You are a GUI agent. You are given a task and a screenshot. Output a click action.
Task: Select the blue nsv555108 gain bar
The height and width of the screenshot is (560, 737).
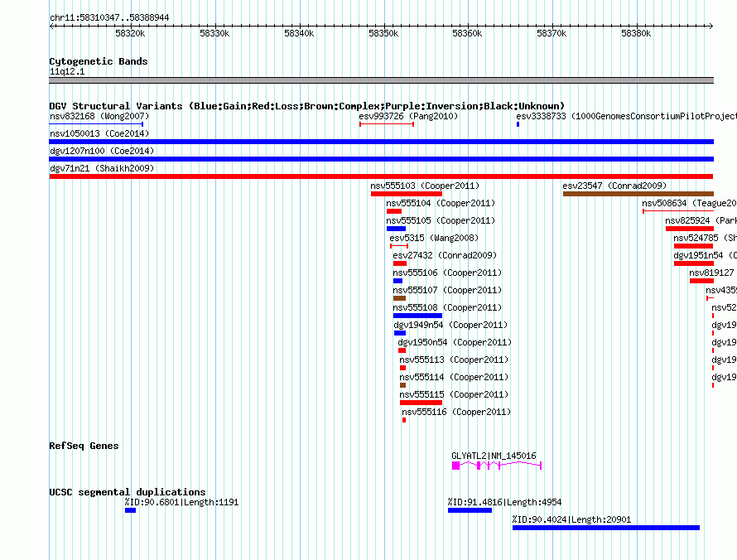[x=417, y=316]
